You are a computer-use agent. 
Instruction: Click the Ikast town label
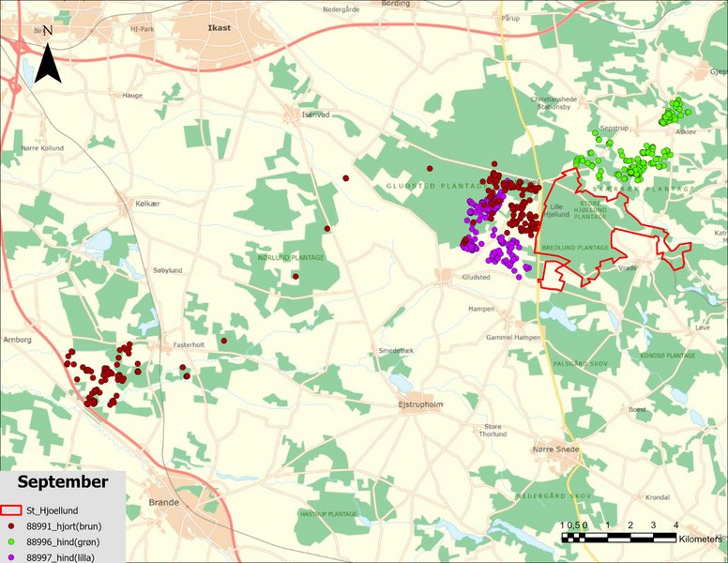pos(218,28)
